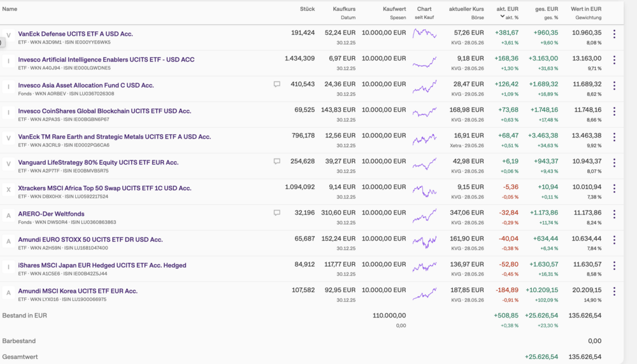Open sparkline chart for VanEck Rare Earth ETF
Screen dimensions: 637x364
(x=424, y=139)
